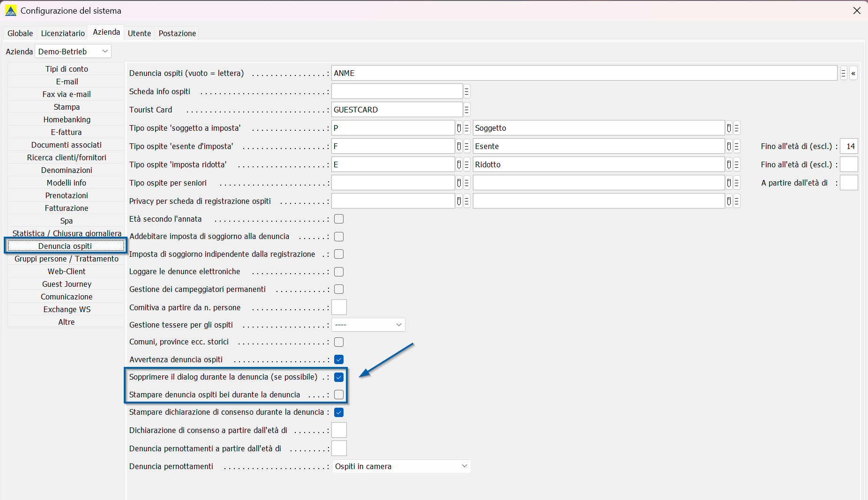Tick 'Loggare le denunce elettroniche' checkbox
Screen dimensions: 868x500
coord(339,272)
